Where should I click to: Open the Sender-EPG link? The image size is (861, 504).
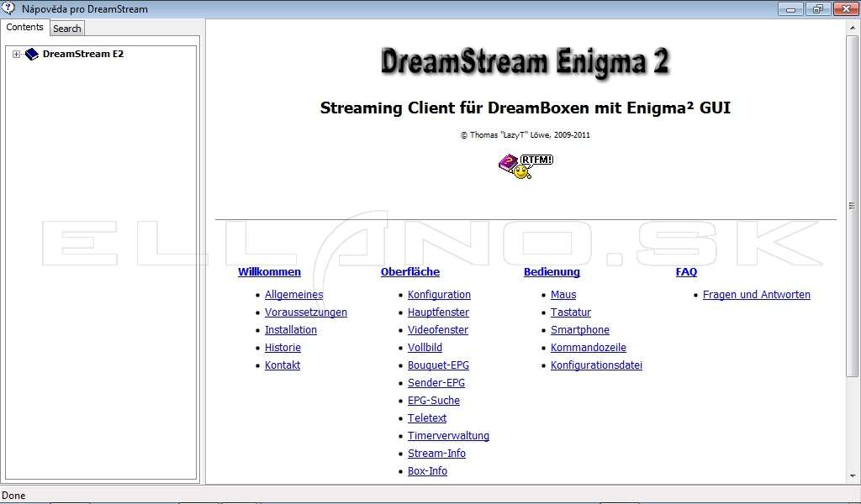436,383
